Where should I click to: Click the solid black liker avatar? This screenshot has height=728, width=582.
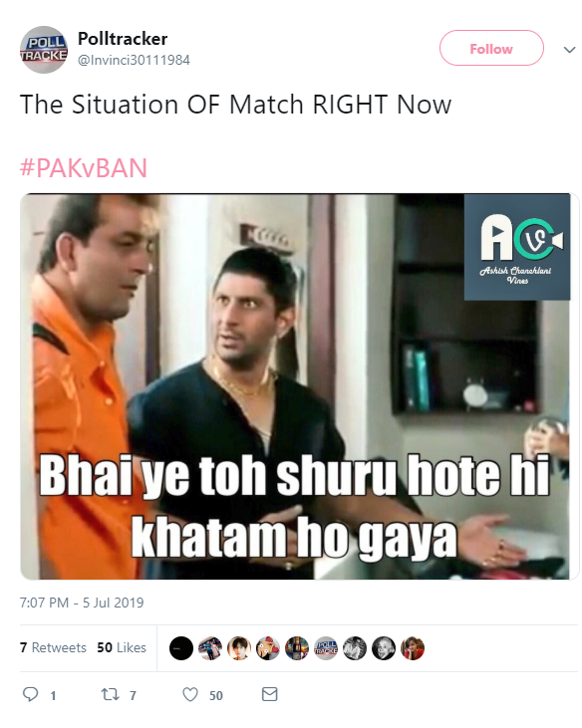point(181,648)
